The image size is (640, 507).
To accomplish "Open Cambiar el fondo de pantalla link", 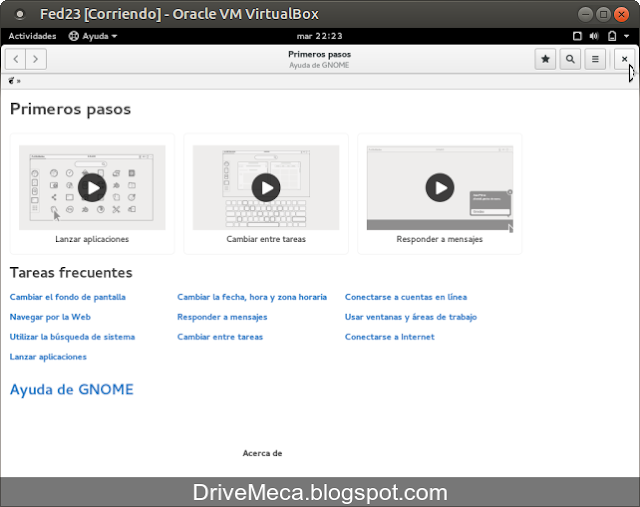I will tap(68, 297).
